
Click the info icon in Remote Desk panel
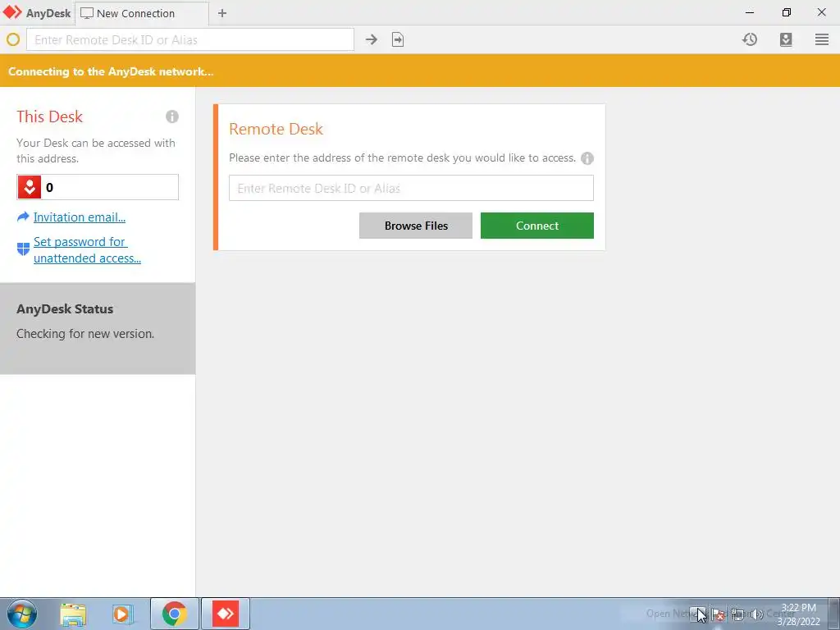coord(587,158)
